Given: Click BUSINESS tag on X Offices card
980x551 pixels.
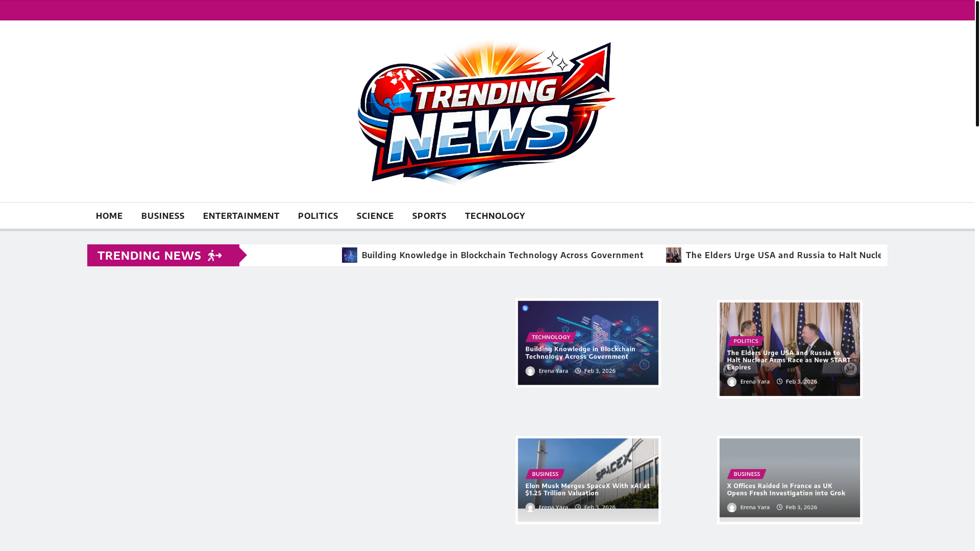Looking at the screenshot, I should pyautogui.click(x=747, y=474).
